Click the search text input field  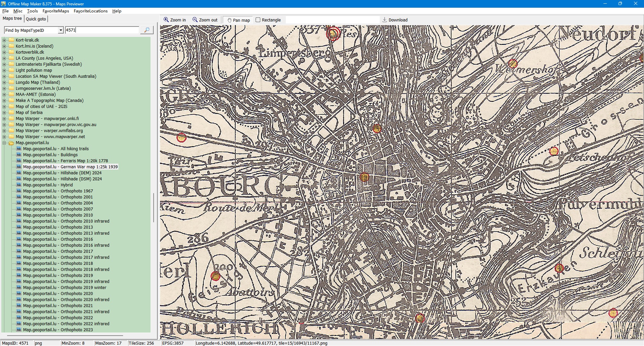102,30
